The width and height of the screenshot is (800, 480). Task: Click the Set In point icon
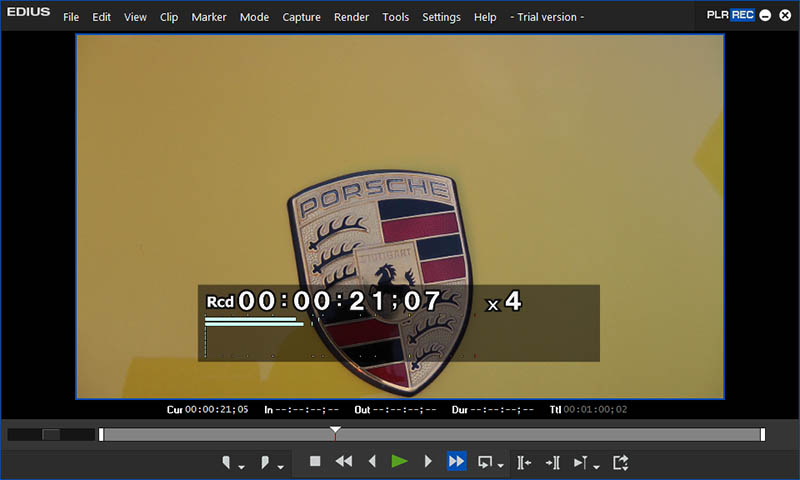[226, 462]
